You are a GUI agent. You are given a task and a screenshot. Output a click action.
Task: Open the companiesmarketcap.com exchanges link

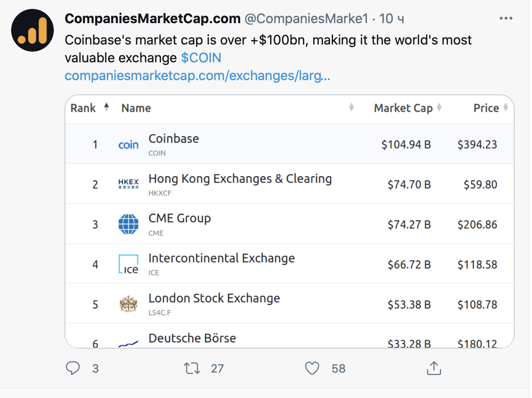click(197, 76)
